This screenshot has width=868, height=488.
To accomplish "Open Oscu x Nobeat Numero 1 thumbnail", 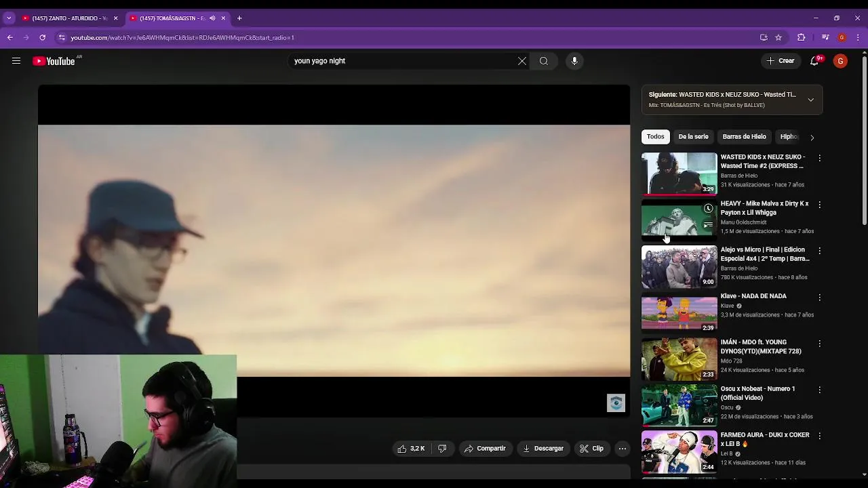I will [679, 405].
